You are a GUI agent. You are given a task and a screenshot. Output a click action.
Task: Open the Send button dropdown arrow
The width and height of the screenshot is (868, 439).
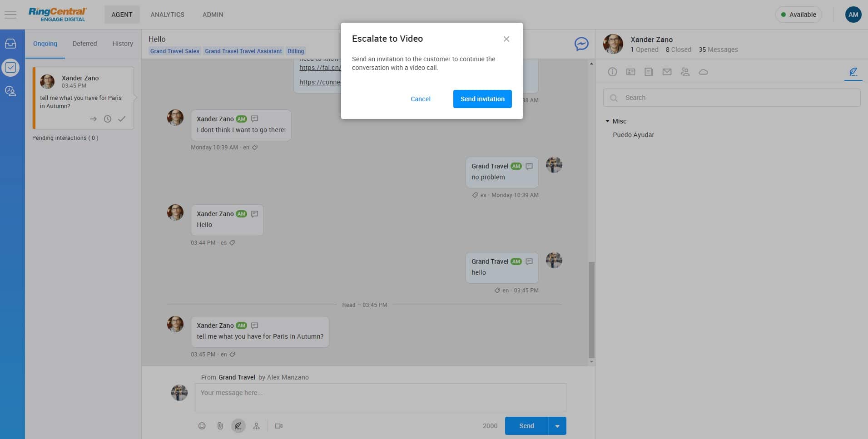557,426
